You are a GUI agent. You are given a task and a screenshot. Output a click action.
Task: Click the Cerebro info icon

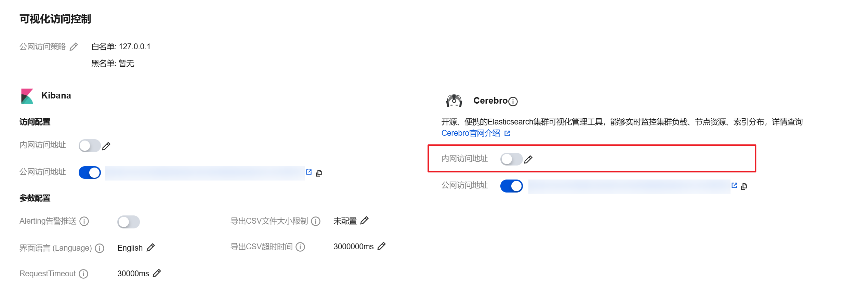point(513,101)
